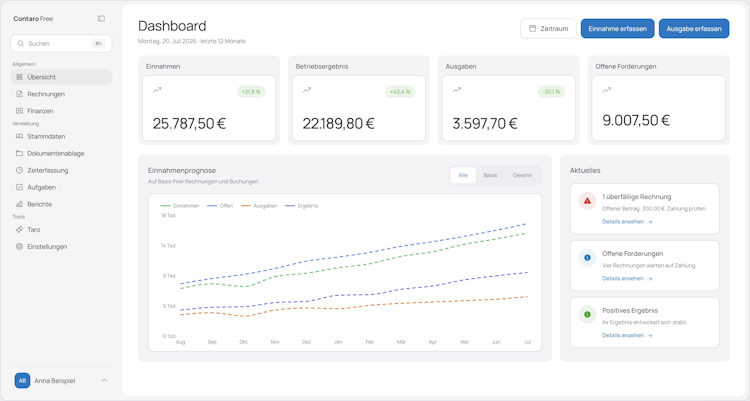Viewport: 750px width, 401px height.
Task: Select the Finanzen sidebar icon
Action: (x=19, y=111)
